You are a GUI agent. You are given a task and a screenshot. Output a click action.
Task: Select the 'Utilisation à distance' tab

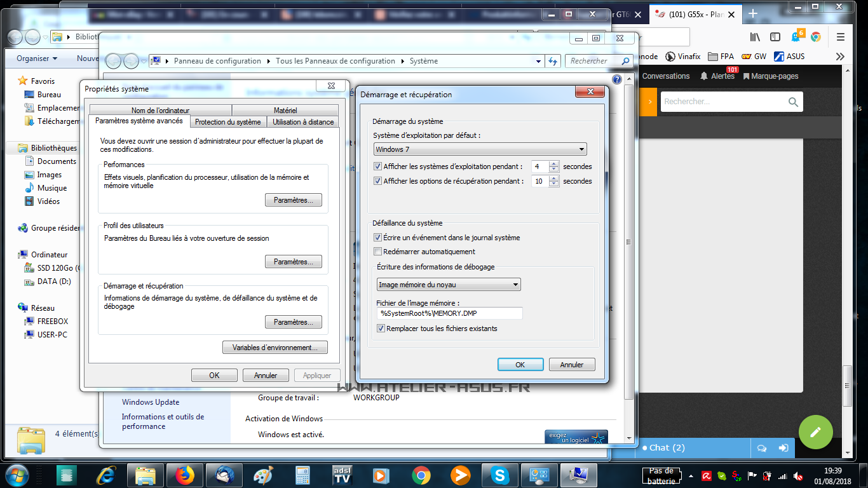303,122
